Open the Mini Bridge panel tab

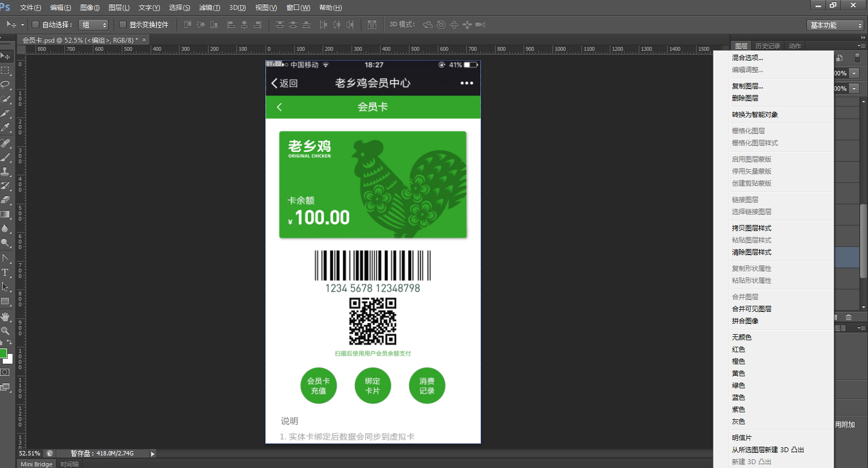coord(37,464)
